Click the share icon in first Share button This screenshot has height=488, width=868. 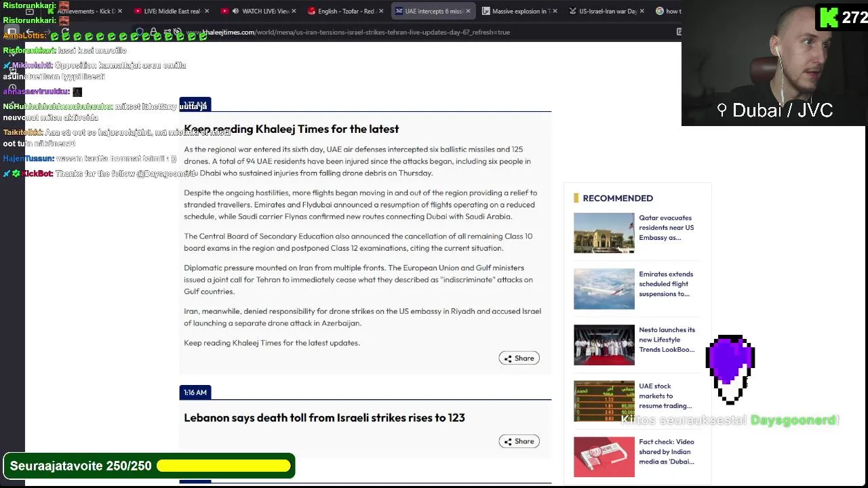click(508, 358)
